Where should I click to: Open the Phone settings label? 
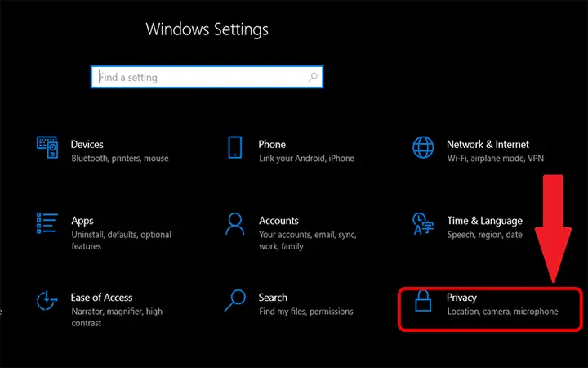click(x=272, y=144)
